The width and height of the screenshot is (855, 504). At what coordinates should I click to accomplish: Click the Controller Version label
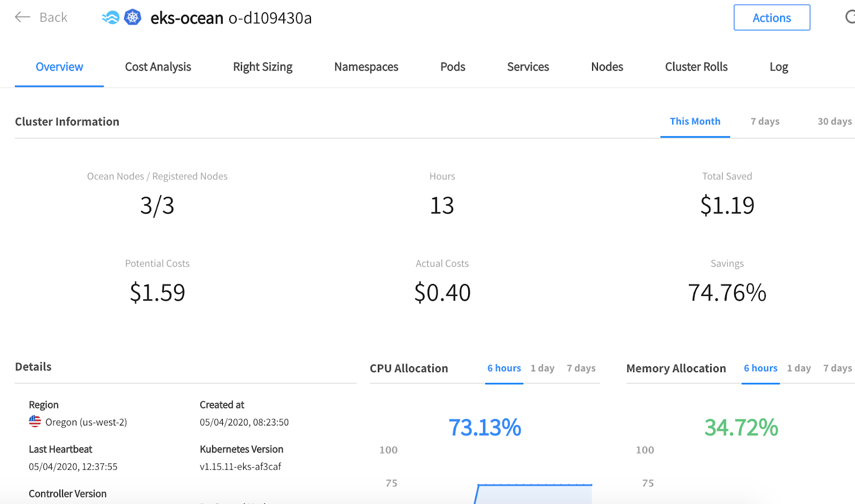(68, 494)
